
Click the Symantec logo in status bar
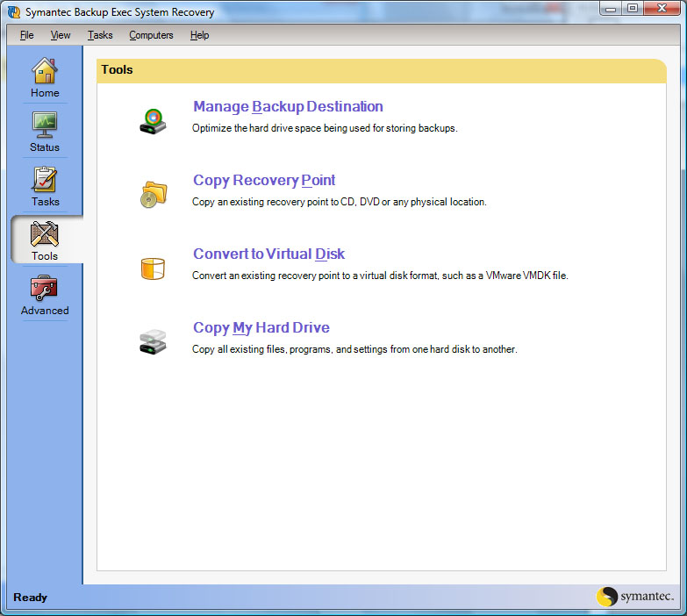pos(635,597)
